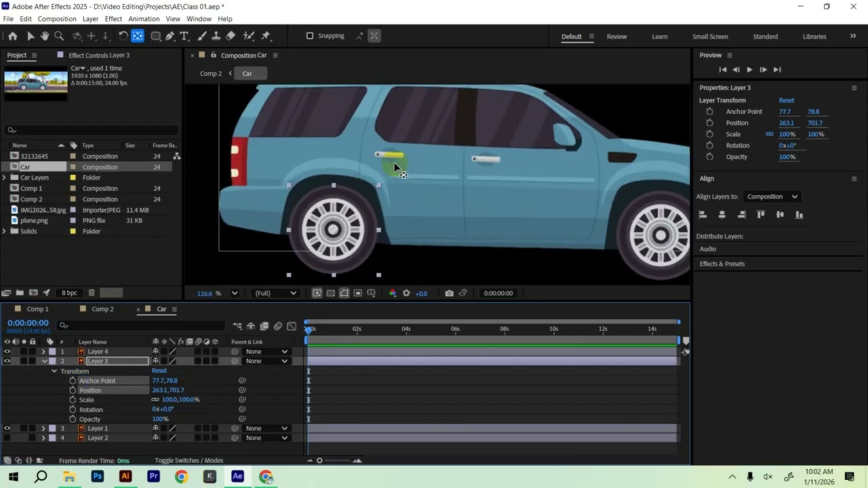This screenshot has height=488, width=868.
Task: Select the Pan Behind anchor point tool
Action: point(138,36)
